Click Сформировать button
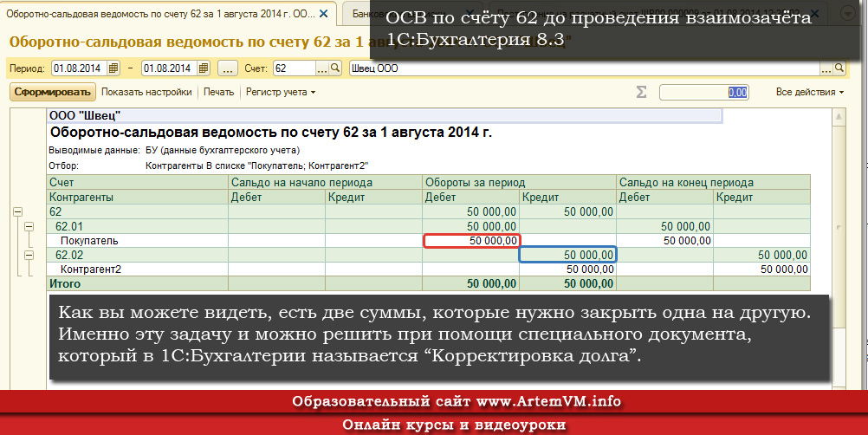868x435 pixels. 53,92
